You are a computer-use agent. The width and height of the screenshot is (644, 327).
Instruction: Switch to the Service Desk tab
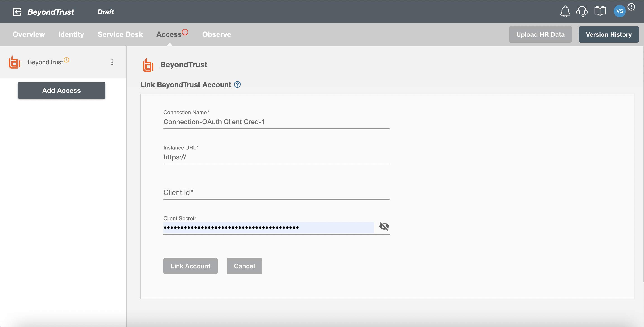pyautogui.click(x=120, y=34)
